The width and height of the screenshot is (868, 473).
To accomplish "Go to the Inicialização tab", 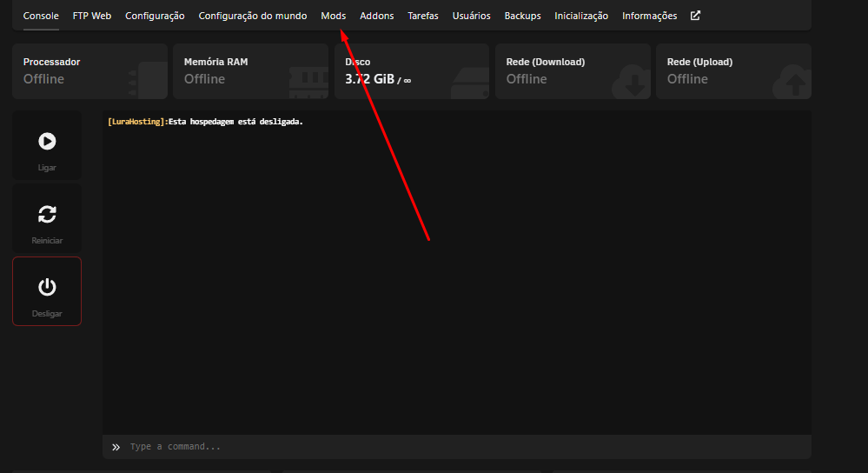I will [x=581, y=16].
